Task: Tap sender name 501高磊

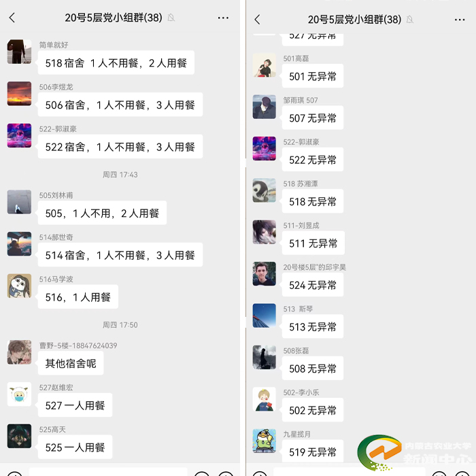Action: coord(296,58)
